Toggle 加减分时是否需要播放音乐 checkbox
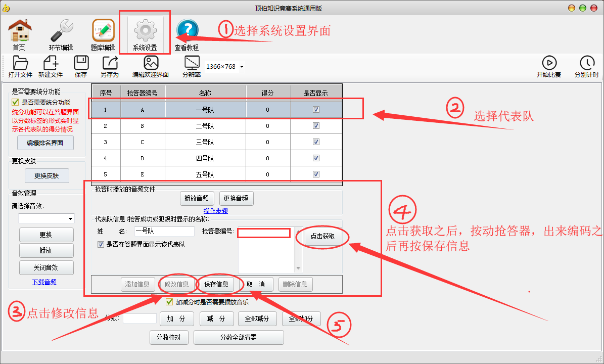604x364 pixels. point(169,302)
